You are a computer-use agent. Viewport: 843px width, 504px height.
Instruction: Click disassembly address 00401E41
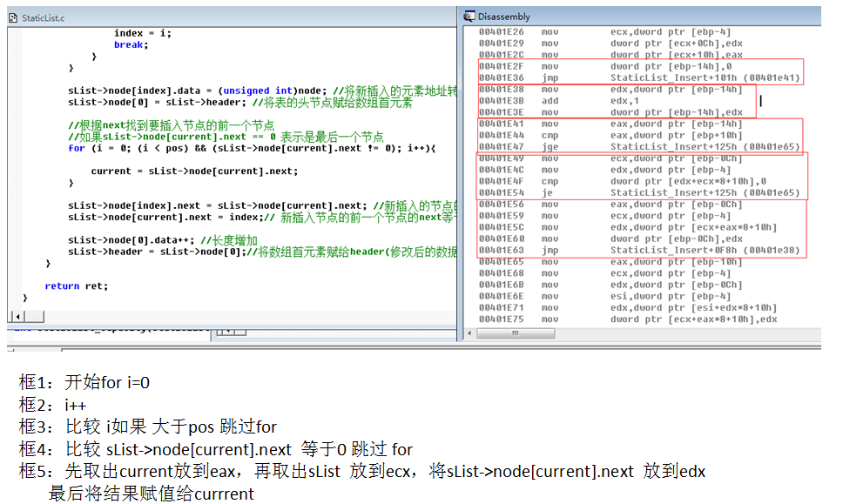click(x=501, y=124)
